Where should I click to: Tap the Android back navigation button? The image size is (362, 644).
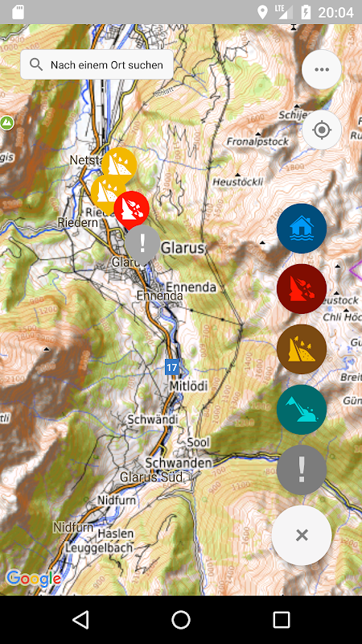[x=81, y=620]
